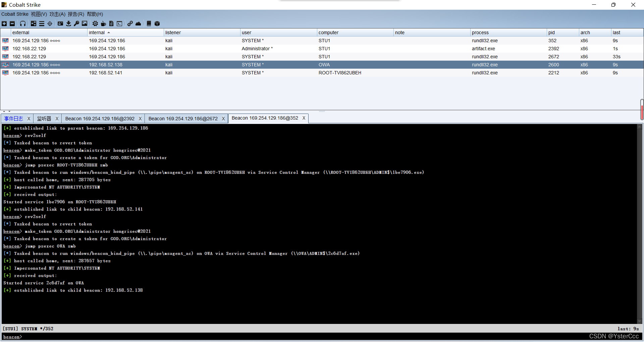The width and height of the screenshot is (644, 342).
Task: Close the 监听器 tab
Action: [57, 119]
